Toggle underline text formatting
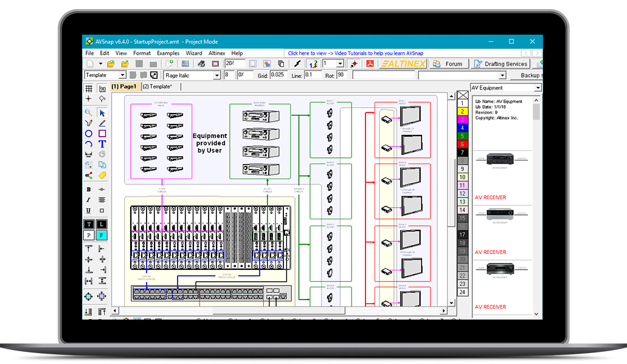The height and width of the screenshot is (364, 627). pos(88,211)
